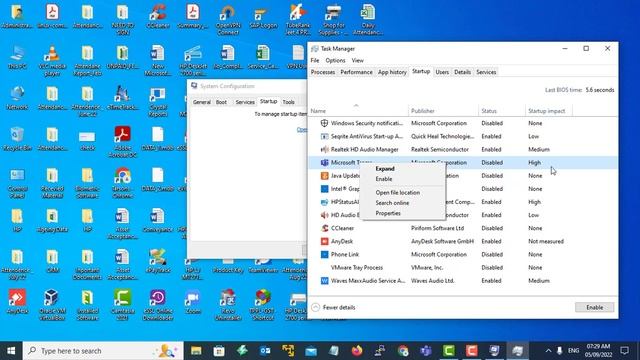The width and height of the screenshot is (640, 360).
Task: Switch to the Users tab
Action: coord(442,72)
